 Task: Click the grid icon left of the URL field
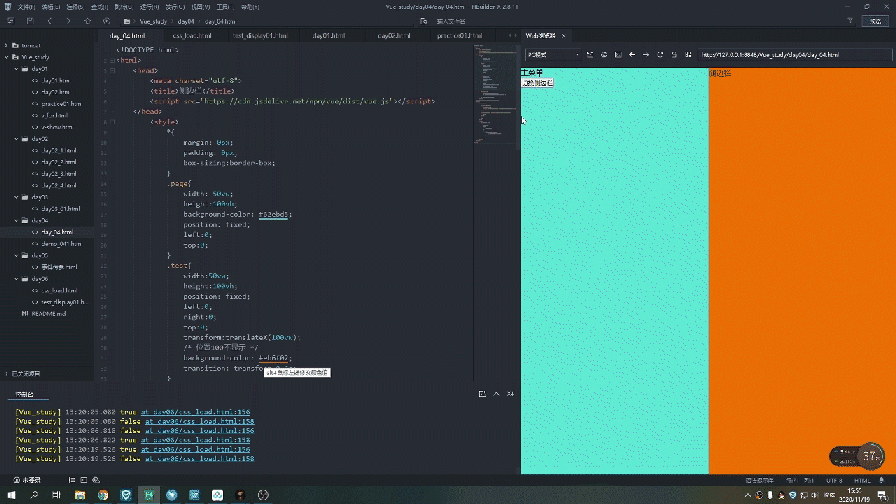click(688, 55)
